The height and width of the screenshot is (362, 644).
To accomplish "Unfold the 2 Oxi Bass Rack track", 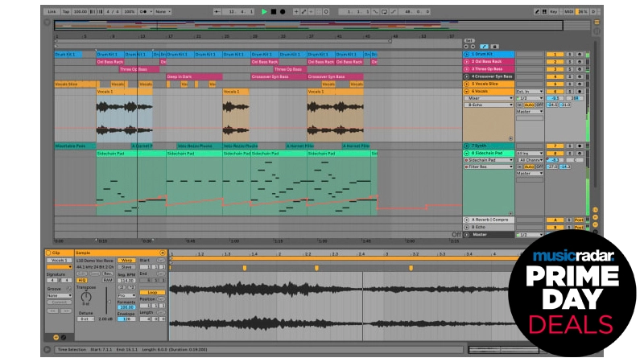I will [x=467, y=62].
